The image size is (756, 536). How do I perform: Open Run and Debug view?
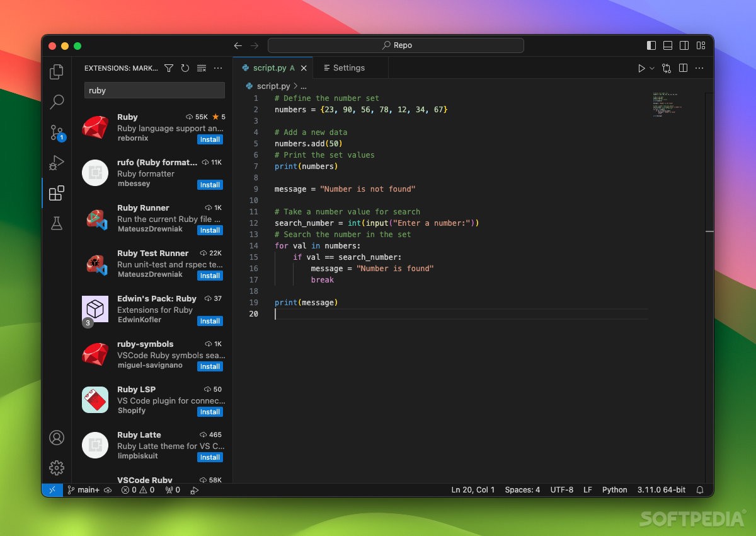(x=57, y=162)
